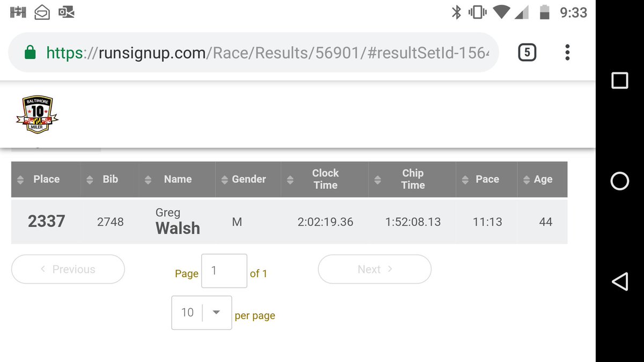
Task: Sort results by Chip Time column
Action: click(x=412, y=180)
